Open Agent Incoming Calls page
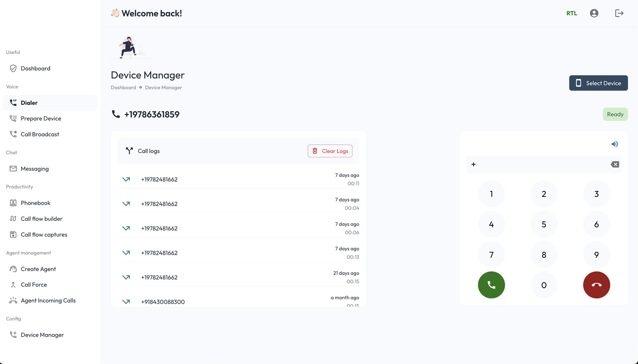Viewport: 638px width, 364px height. point(48,301)
